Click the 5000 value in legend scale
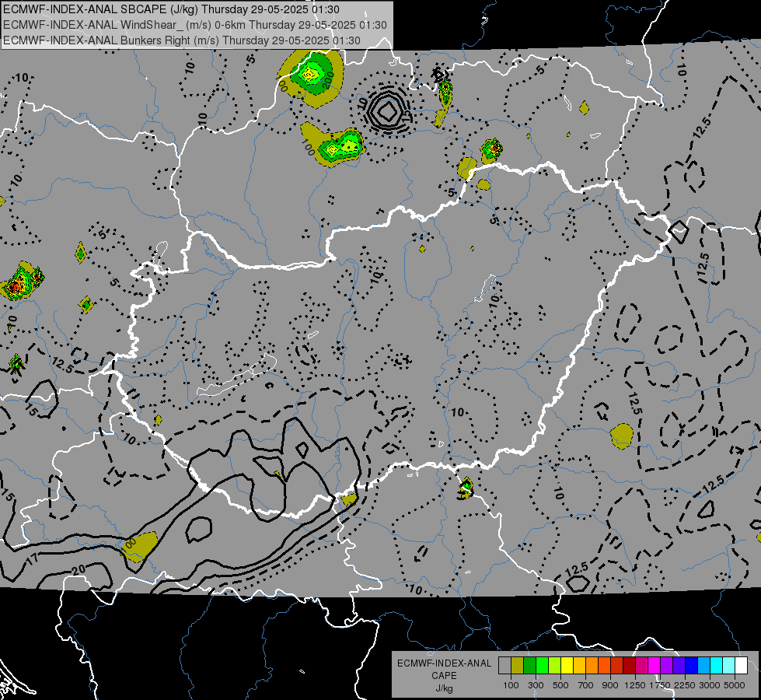761x700 pixels. 735,685
